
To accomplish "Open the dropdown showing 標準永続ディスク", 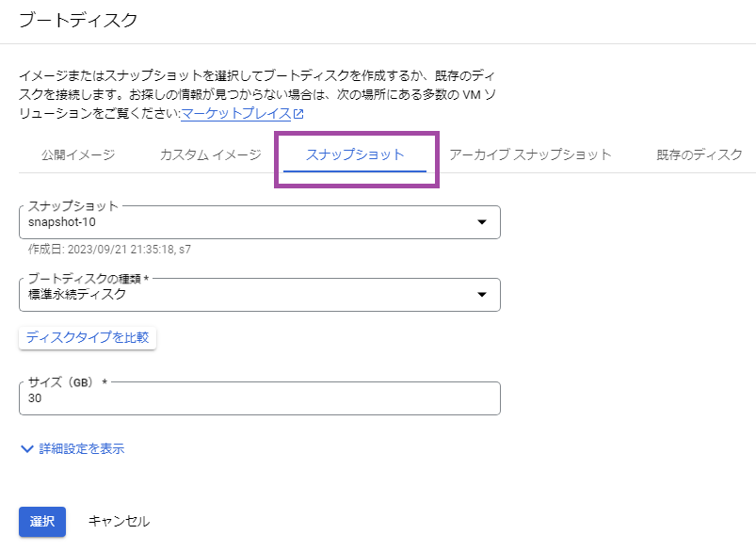I will coord(260,294).
